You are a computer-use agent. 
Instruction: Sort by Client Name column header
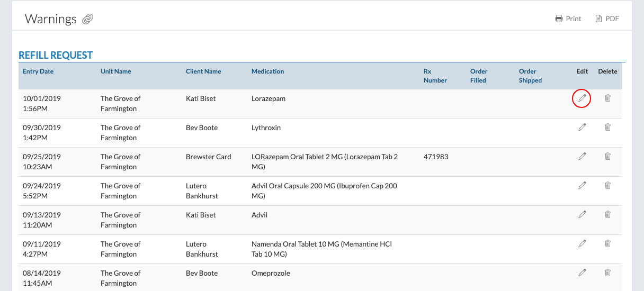(x=203, y=71)
